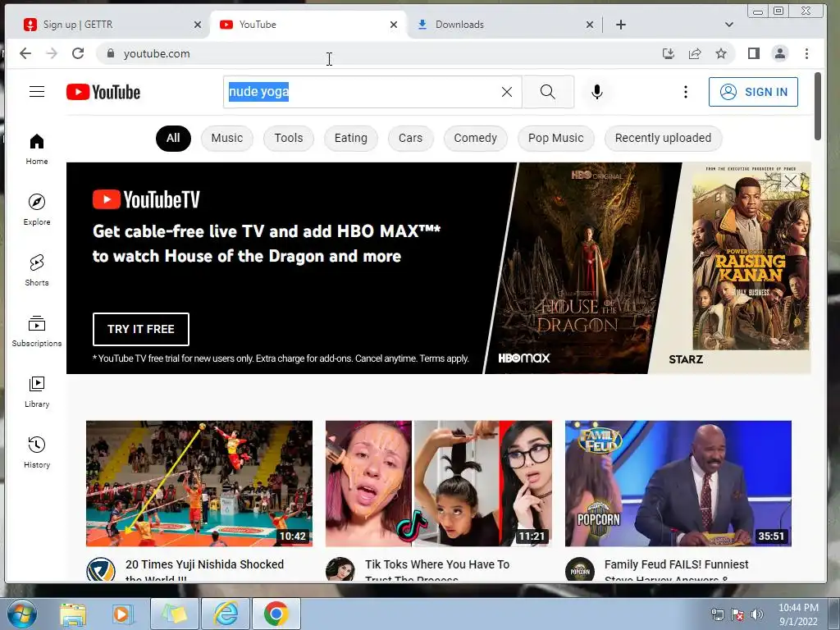Select the Tools filter chip
This screenshot has height=630, width=840.
(x=288, y=138)
